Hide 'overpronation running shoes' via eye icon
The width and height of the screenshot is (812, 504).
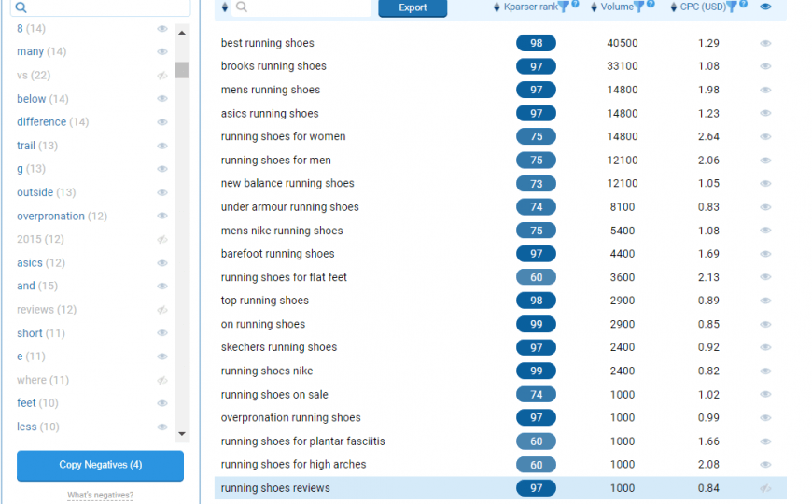[765, 418]
